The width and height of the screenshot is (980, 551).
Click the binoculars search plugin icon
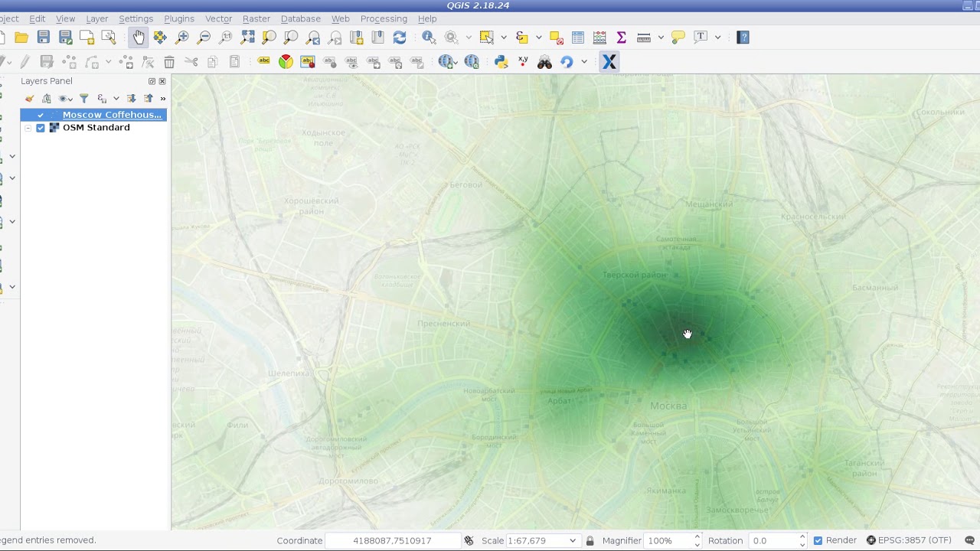click(545, 62)
